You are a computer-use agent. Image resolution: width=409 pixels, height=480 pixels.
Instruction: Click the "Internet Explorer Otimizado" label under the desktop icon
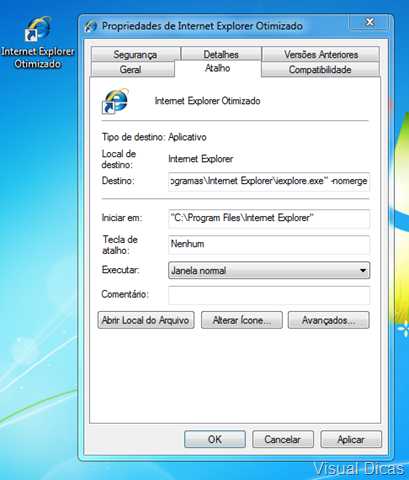[x=38, y=58]
